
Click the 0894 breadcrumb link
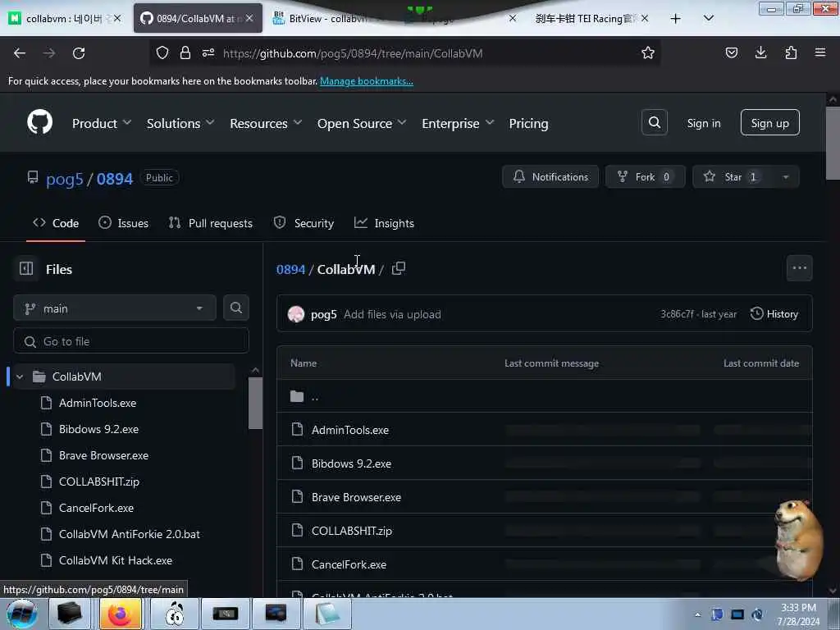290,269
